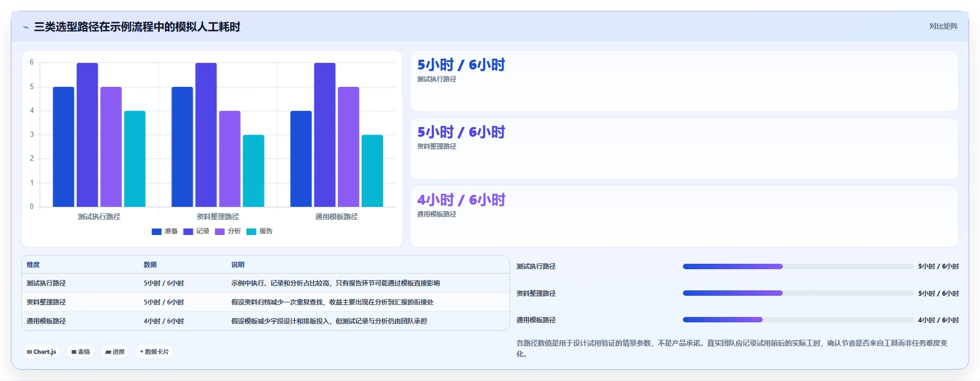Click the 准备 bar in 资料整理路径 group
The width and height of the screenshot is (980, 381).
pyautogui.click(x=183, y=147)
